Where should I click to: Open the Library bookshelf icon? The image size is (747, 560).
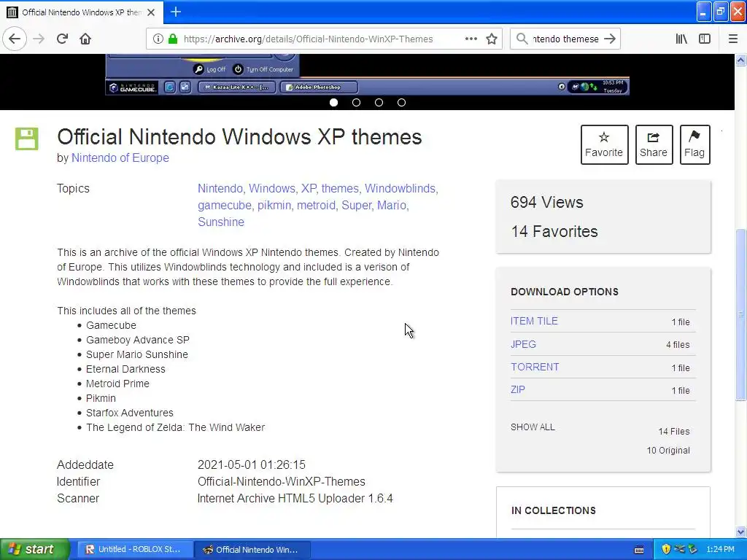coord(681,39)
